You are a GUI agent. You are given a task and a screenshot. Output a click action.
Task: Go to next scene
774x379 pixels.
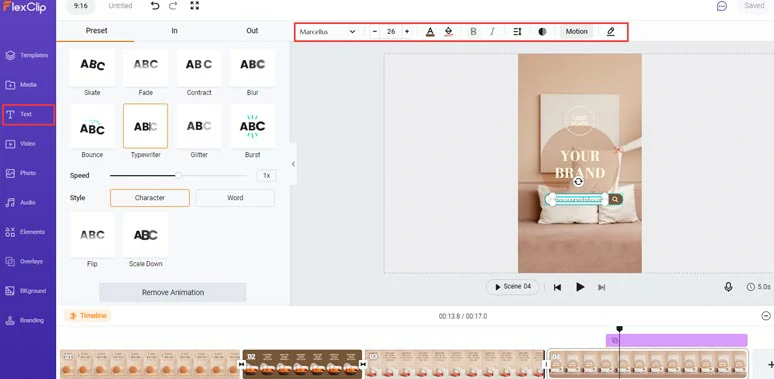[601, 287]
